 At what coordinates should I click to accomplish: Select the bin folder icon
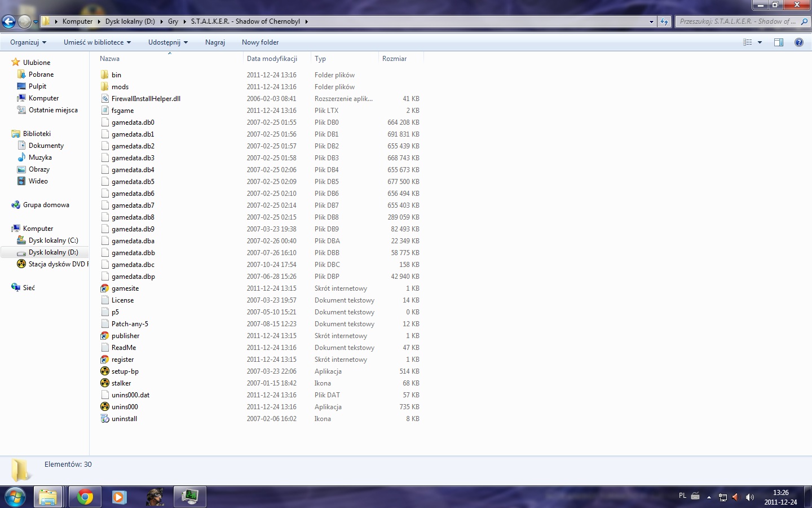[x=105, y=75]
